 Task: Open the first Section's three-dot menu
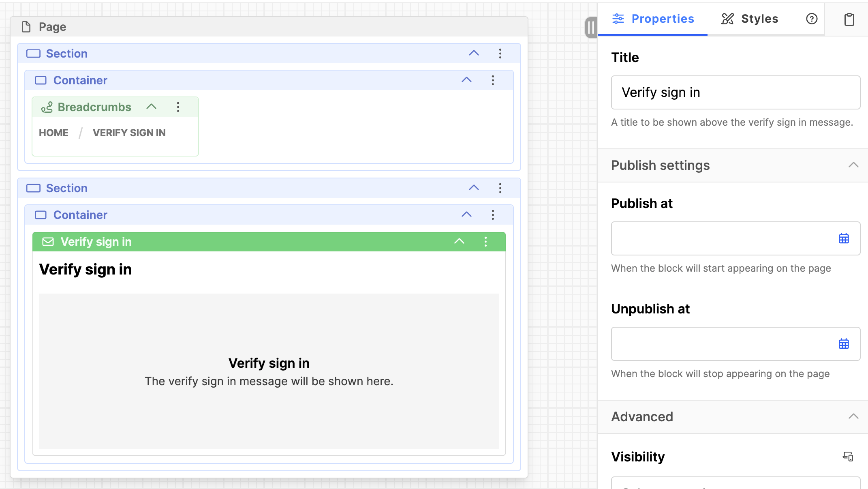(500, 54)
